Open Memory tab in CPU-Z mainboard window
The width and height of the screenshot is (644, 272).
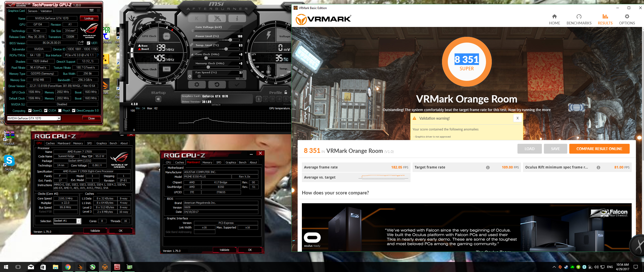[207, 163]
